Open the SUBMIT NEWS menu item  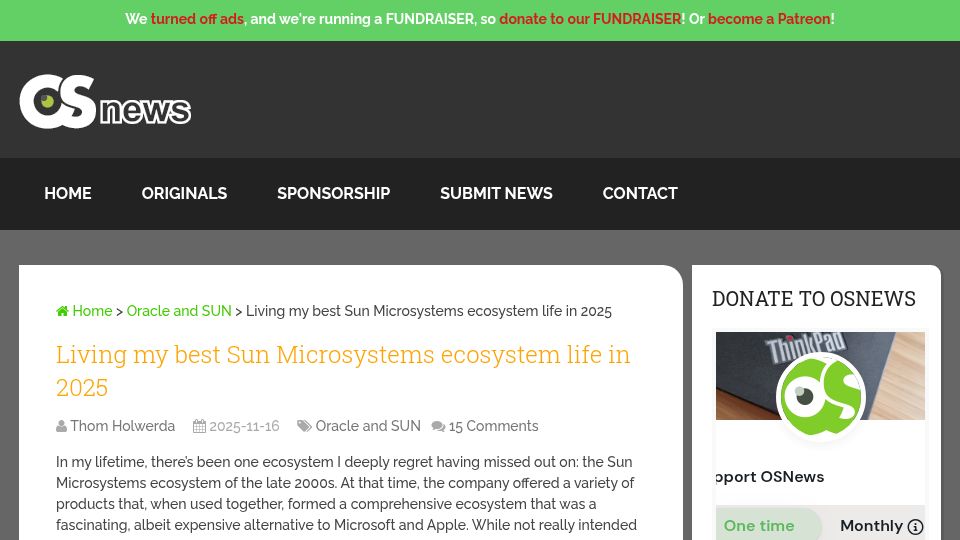(497, 193)
